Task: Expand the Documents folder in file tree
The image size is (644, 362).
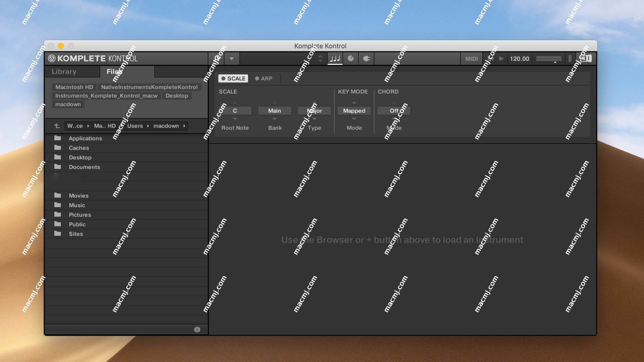Action: pyautogui.click(x=84, y=167)
